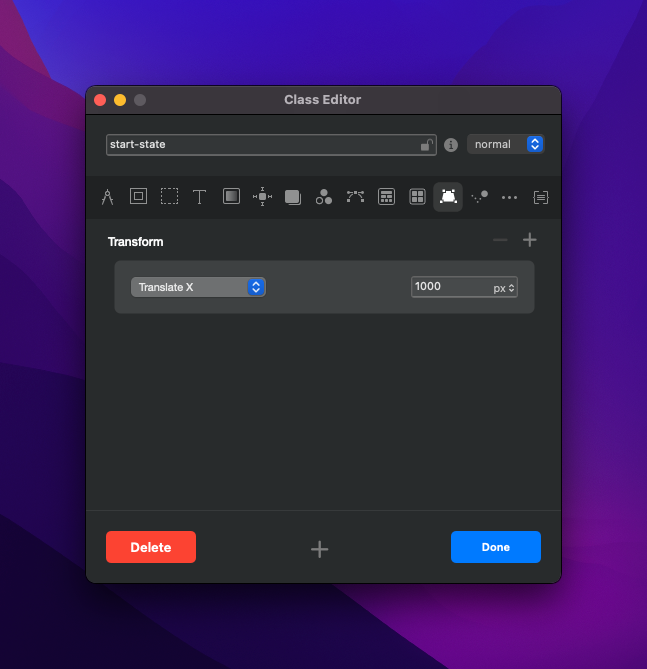The width and height of the screenshot is (647, 669).
Task: Open the gradient background icon
Action: [231, 197]
